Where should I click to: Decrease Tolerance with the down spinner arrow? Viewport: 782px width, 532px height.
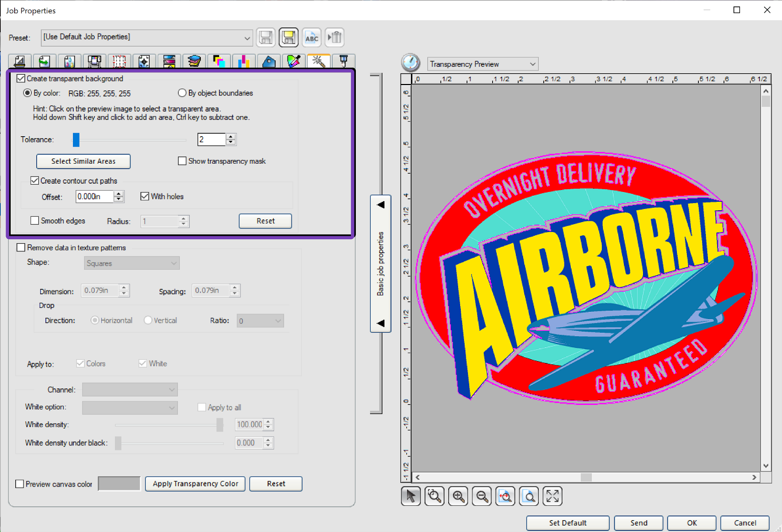[231, 142]
